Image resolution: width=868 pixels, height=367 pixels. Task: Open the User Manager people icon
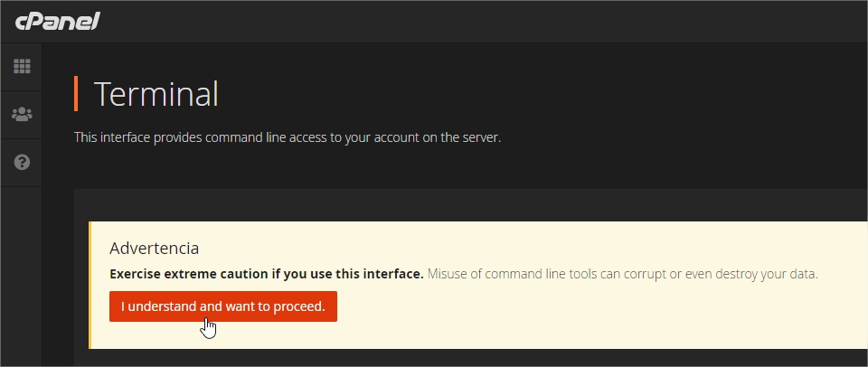pyautogui.click(x=22, y=115)
